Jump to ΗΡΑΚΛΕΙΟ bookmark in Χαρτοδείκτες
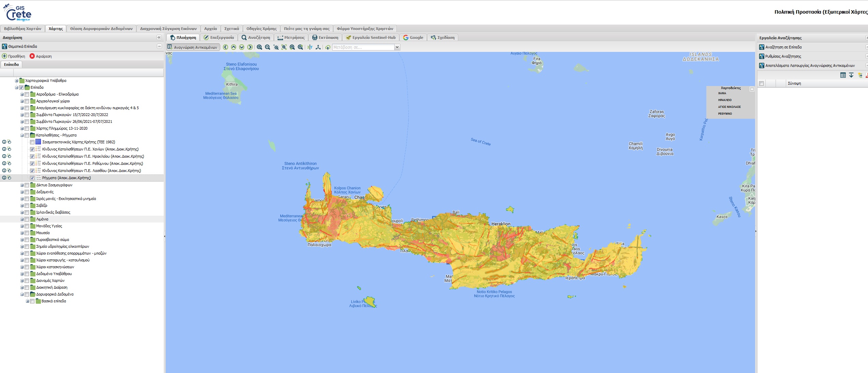Screen dimensions: 868x373 [725, 100]
